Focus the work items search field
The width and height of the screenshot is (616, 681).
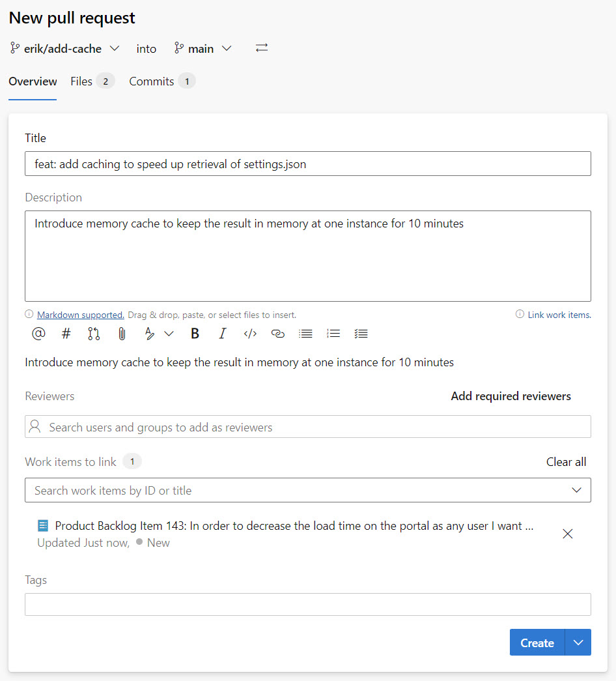pyautogui.click(x=308, y=490)
